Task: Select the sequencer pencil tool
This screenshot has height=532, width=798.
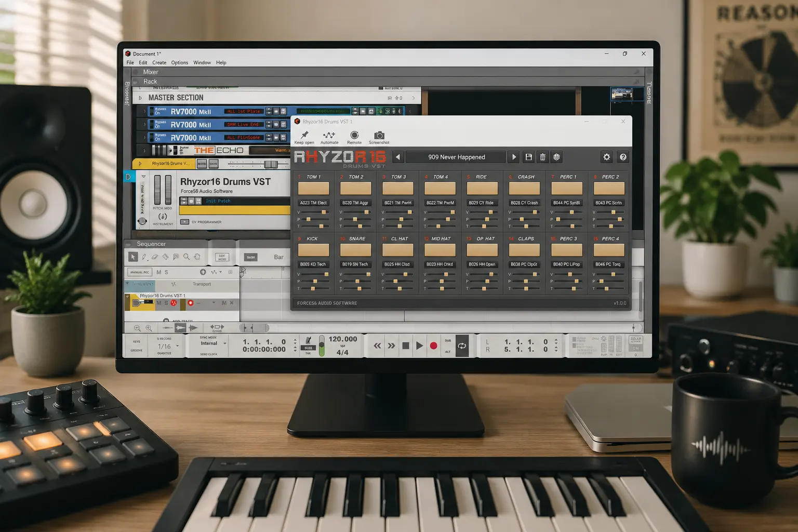Action: tap(144, 257)
